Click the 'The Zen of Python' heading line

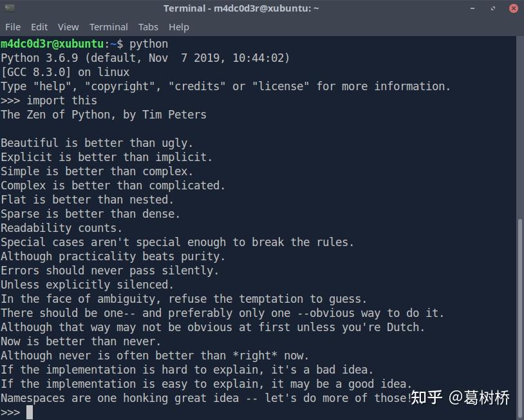[x=104, y=115]
